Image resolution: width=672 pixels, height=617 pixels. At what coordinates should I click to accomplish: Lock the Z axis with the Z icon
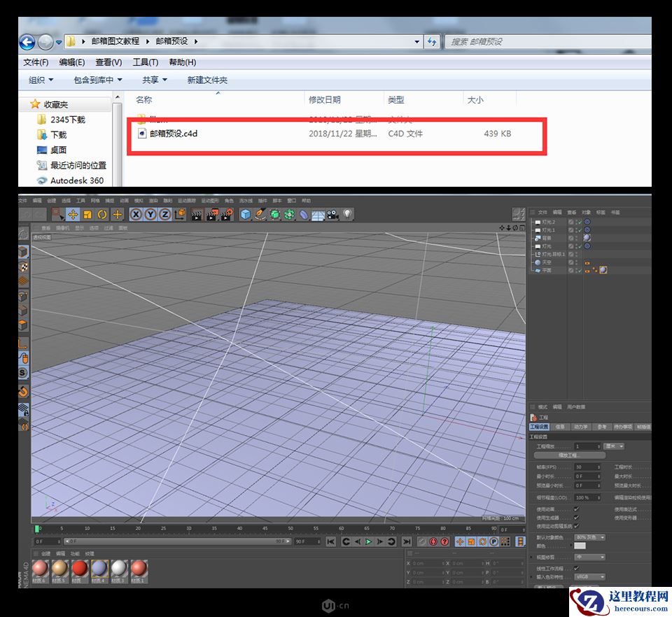coord(165,215)
